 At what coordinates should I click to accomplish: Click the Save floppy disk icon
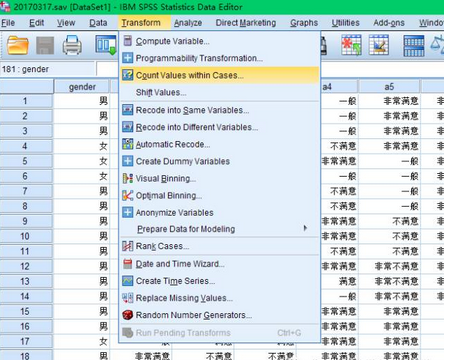coord(45,46)
